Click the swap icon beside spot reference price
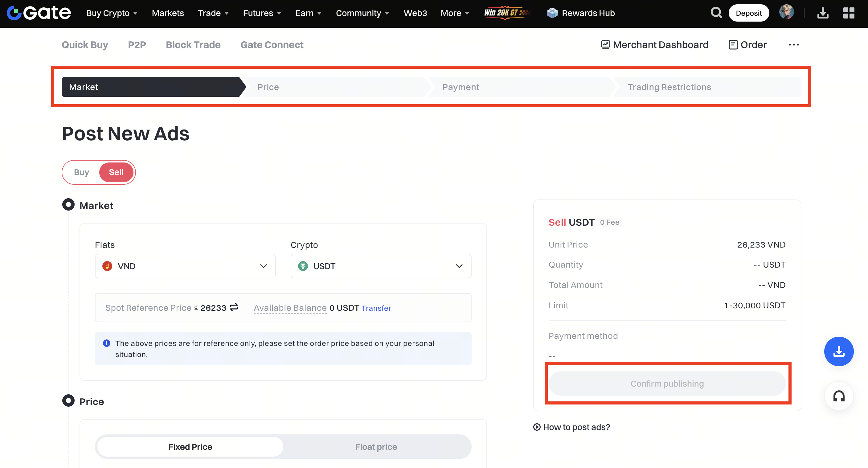Viewport: 868px width, 468px height. 234,307
